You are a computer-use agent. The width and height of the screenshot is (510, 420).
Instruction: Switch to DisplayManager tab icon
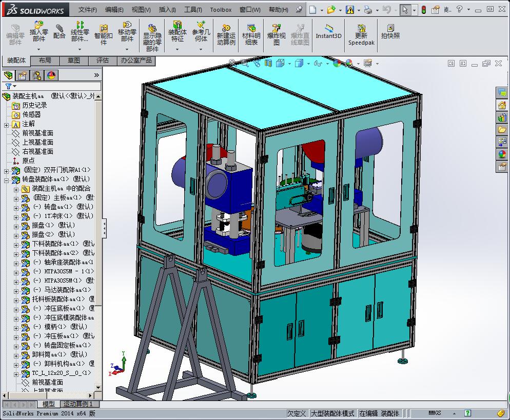(x=51, y=75)
